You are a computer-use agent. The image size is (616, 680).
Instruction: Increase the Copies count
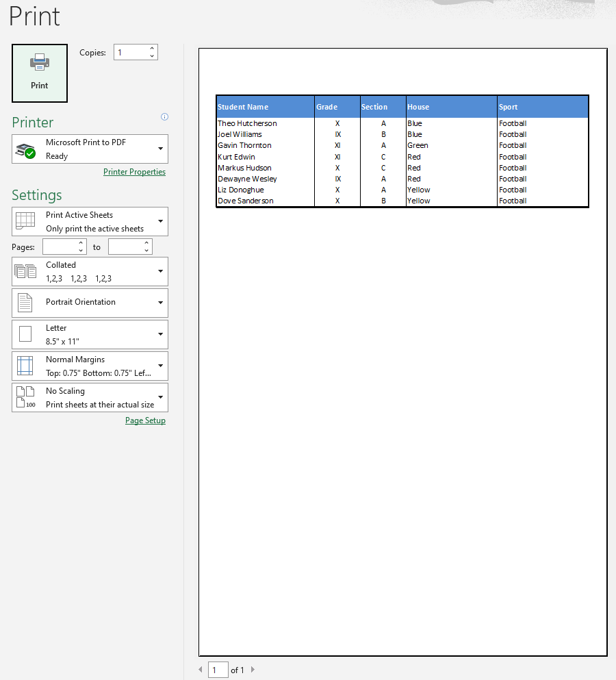pos(152,48)
